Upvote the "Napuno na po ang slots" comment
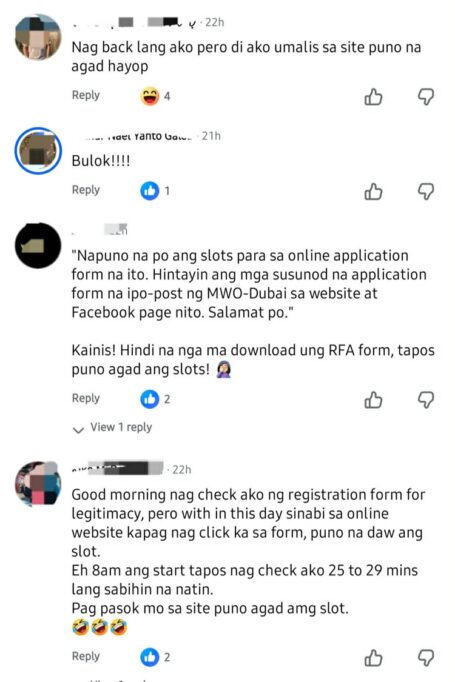 [x=373, y=400]
